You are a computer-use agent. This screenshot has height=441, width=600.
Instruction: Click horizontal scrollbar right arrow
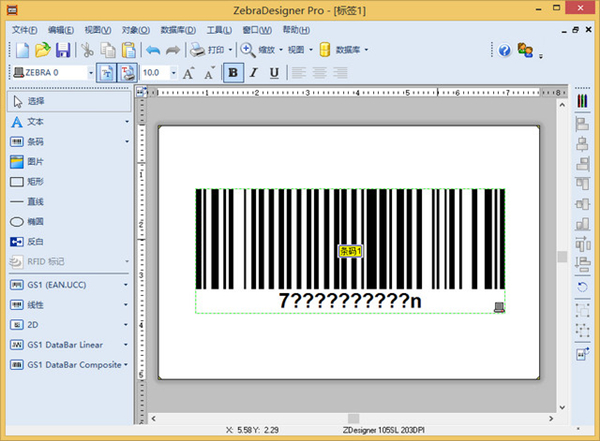pos(551,418)
